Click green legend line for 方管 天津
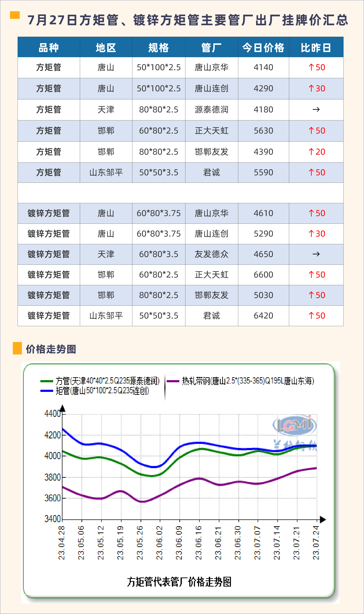The width and height of the screenshot is (364, 614). (x=47, y=381)
